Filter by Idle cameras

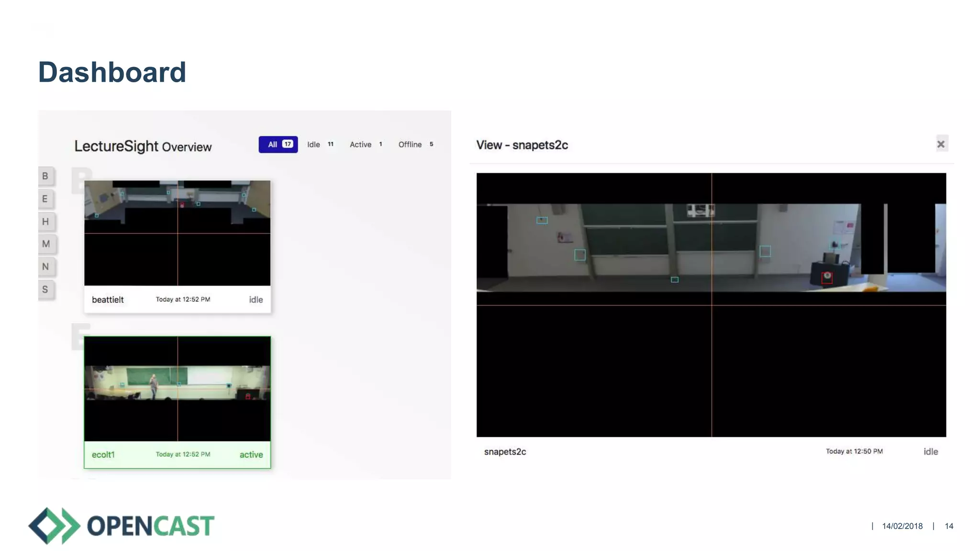321,144
